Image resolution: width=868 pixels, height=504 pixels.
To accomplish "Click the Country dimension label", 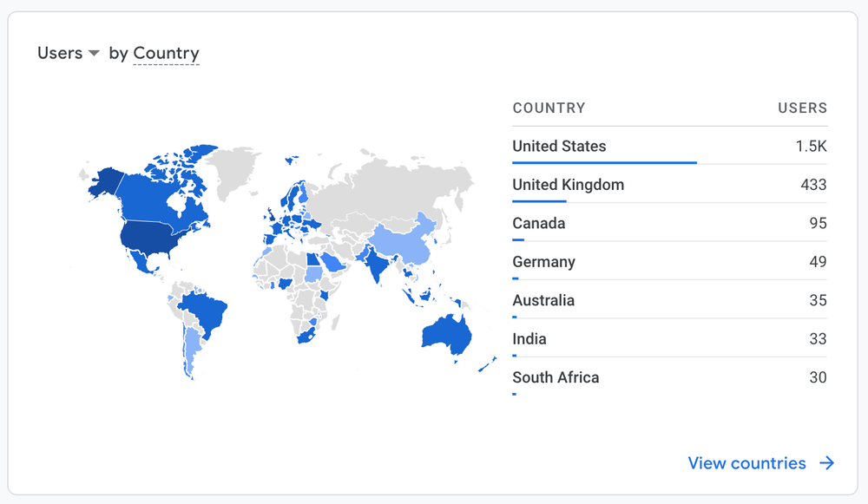I will (166, 53).
